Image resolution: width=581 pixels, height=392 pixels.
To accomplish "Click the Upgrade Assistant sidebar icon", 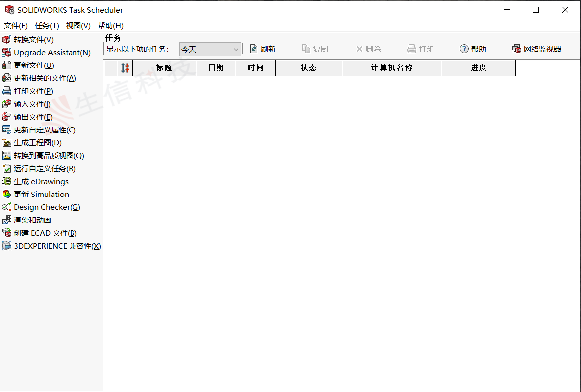I will (x=6, y=53).
